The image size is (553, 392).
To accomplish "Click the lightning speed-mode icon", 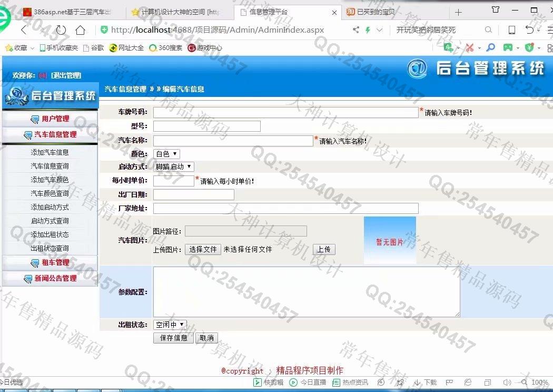I will point(368,30).
